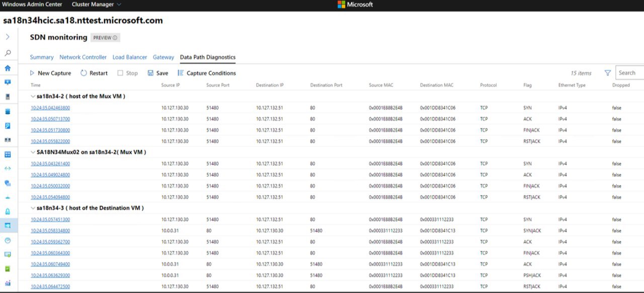Sort by the Source MAC column header
The width and height of the screenshot is (644, 293).
pyautogui.click(x=381, y=85)
